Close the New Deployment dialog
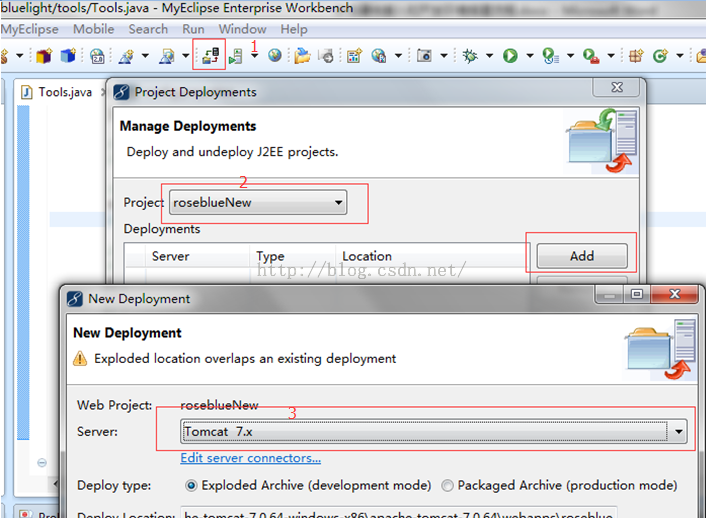Screen dimensions: 706x518 pyautogui.click(x=674, y=294)
